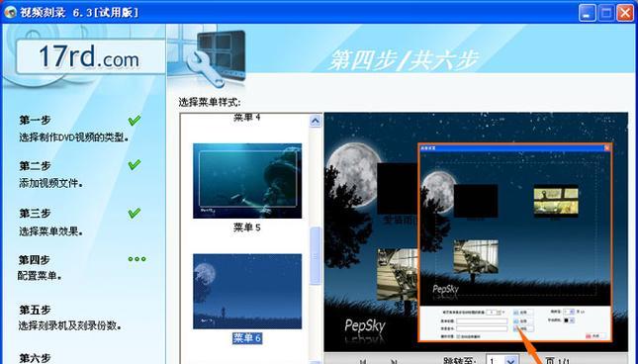This screenshot has width=638, height=364.
Task: Click the menu list scroll-up arrow
Action: [x=316, y=121]
